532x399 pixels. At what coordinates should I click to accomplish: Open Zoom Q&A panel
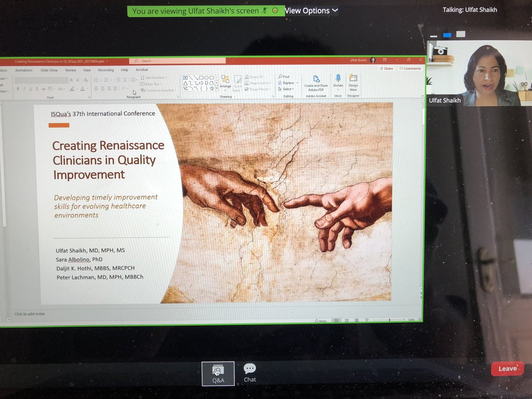tap(218, 374)
